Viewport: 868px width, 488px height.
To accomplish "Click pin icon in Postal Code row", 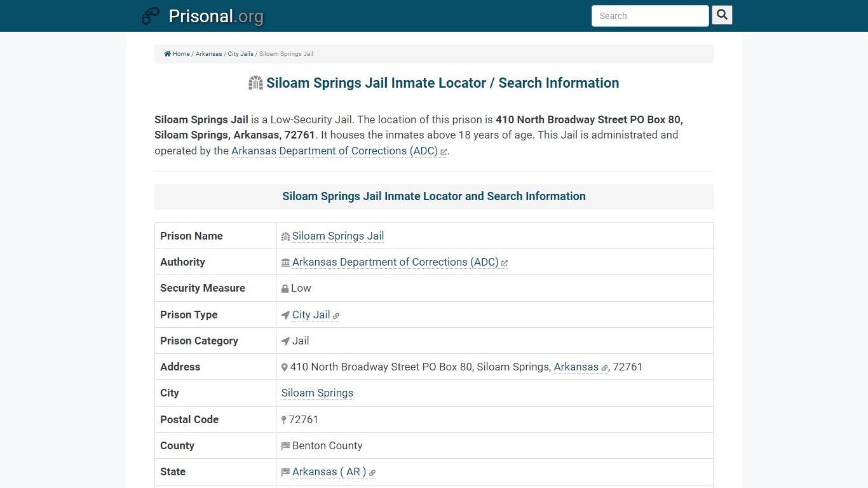I will (284, 420).
